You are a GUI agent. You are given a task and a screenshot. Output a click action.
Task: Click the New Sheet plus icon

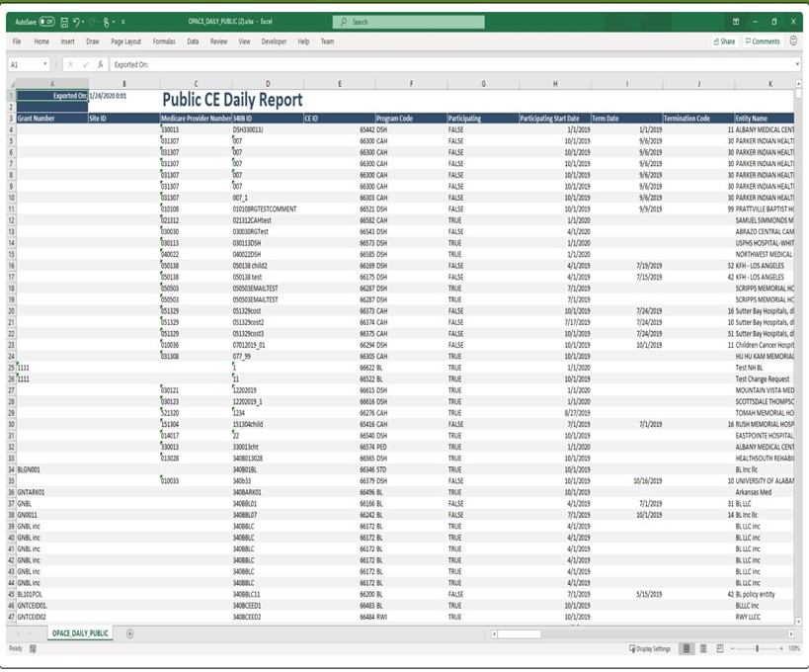[130, 633]
